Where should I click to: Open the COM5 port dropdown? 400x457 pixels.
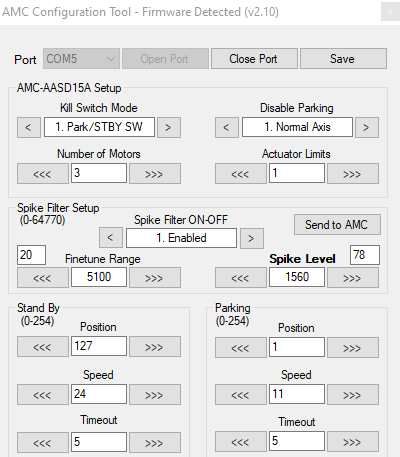tap(81, 59)
